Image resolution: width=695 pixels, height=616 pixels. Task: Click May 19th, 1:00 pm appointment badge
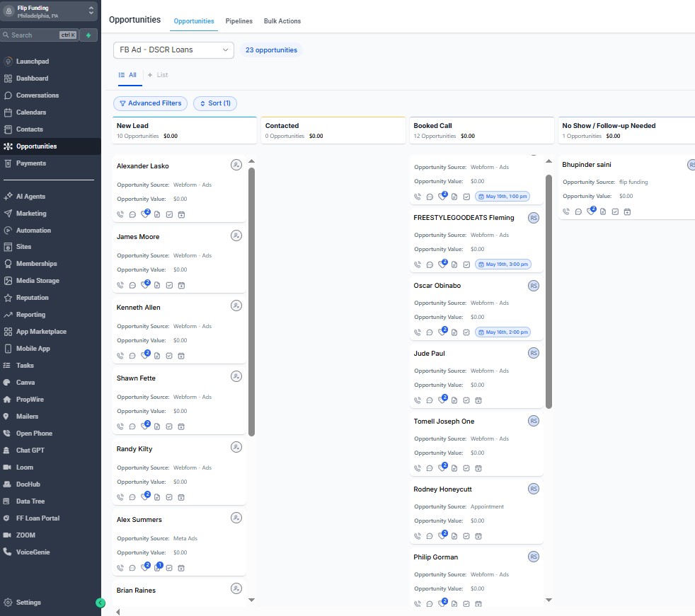[x=502, y=196]
